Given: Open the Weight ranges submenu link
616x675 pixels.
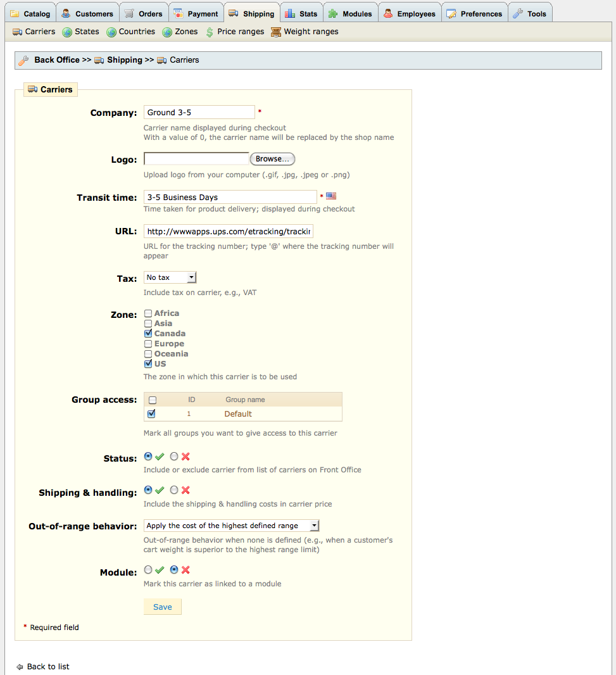Looking at the screenshot, I should click(x=311, y=32).
